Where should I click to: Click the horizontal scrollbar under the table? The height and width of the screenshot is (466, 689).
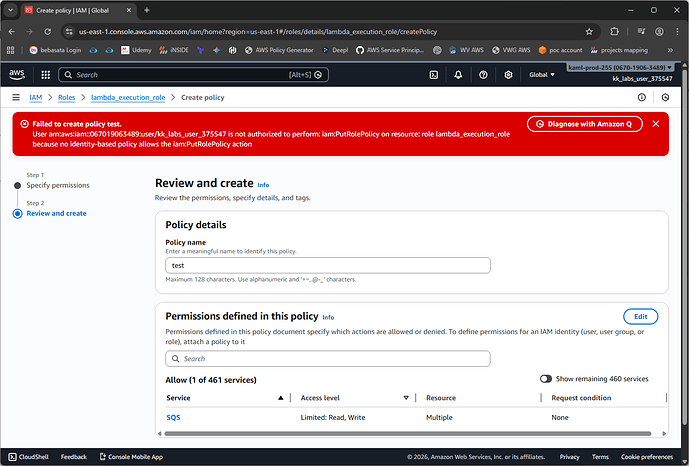coord(408,433)
